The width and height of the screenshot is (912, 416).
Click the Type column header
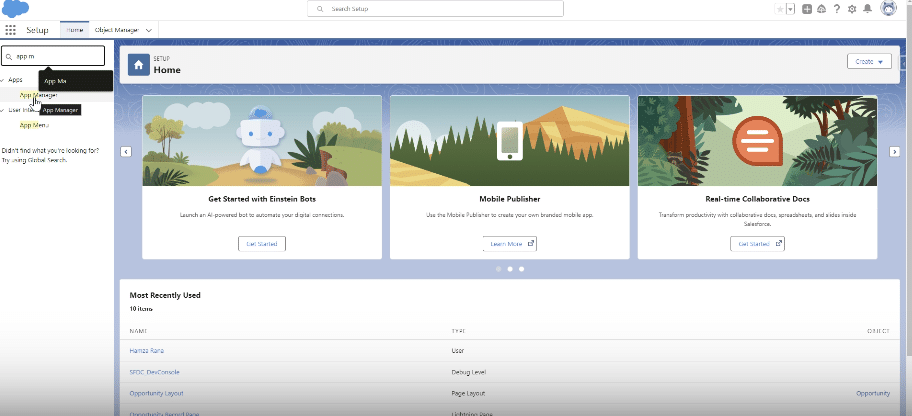click(x=458, y=331)
